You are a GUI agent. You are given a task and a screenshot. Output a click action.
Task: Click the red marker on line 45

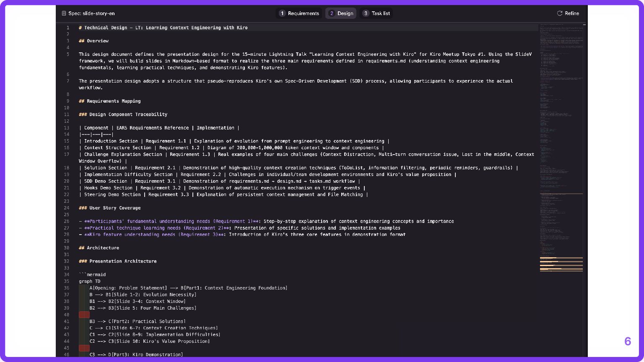click(84, 348)
